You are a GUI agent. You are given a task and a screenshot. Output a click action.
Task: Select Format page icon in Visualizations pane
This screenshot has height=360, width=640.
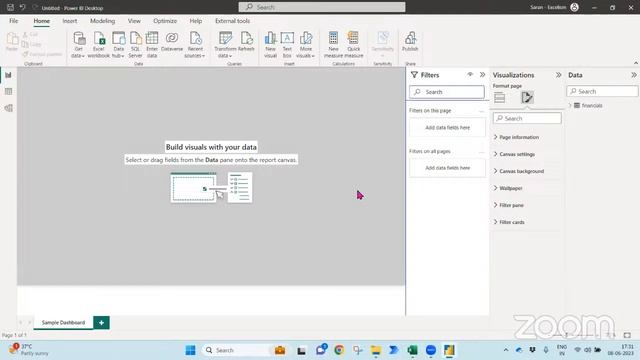[x=527, y=98]
